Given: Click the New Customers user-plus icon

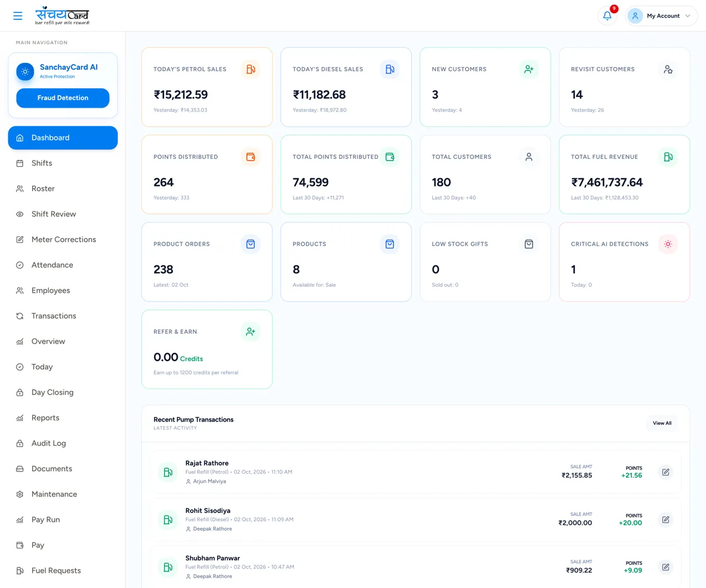Looking at the screenshot, I should [529, 69].
